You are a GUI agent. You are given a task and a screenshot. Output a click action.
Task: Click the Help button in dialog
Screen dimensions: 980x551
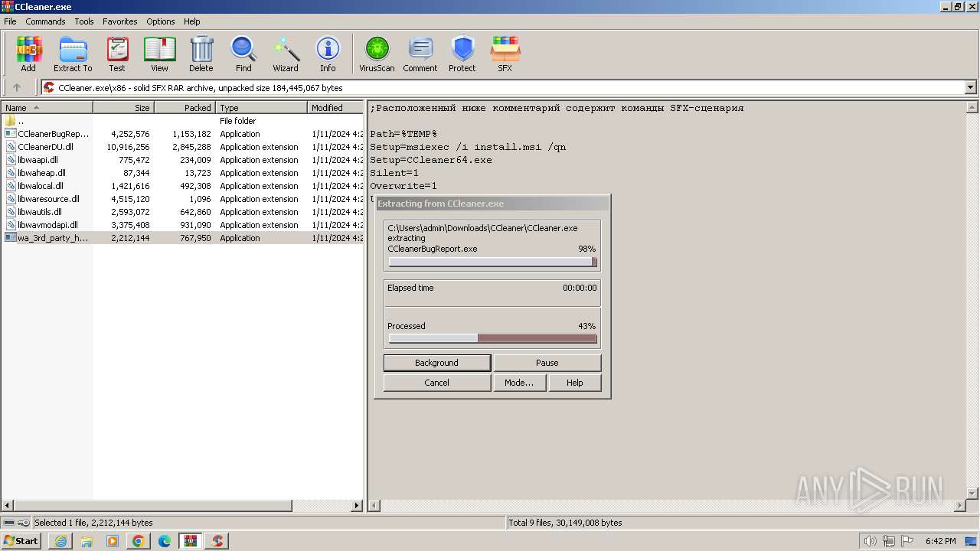click(x=575, y=383)
